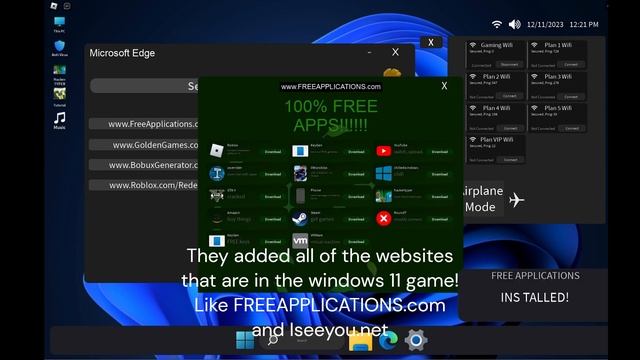Download YouTube from FreeApplications
The height and width of the screenshot is (360, 640).
point(440,151)
